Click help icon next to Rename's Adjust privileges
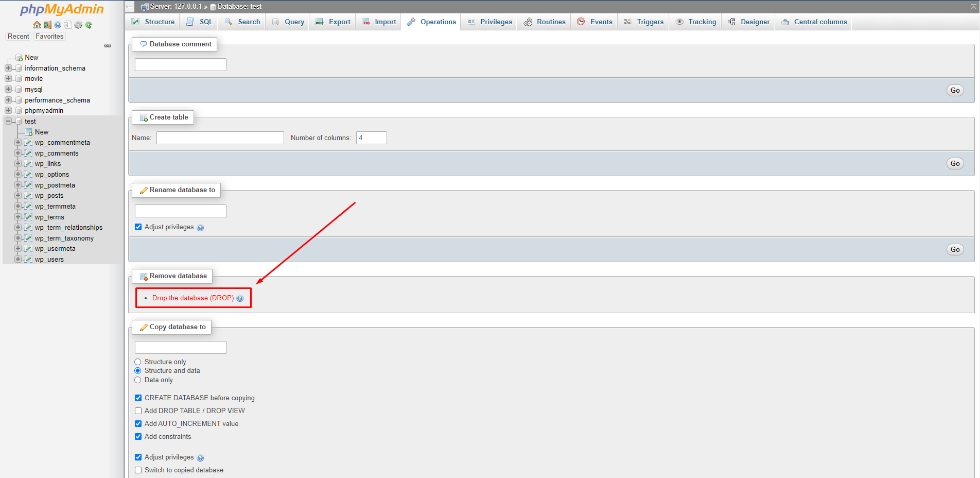Image resolution: width=980 pixels, height=478 pixels. 200,228
